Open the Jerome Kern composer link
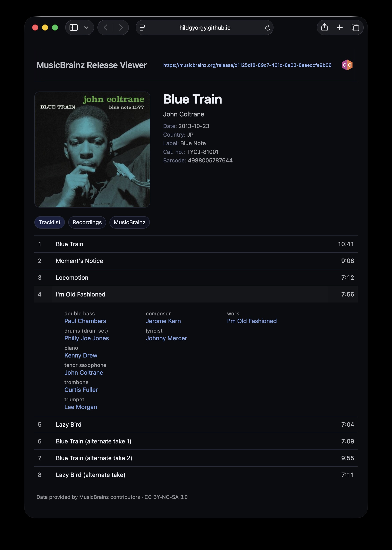This screenshot has height=550, width=392. [163, 321]
